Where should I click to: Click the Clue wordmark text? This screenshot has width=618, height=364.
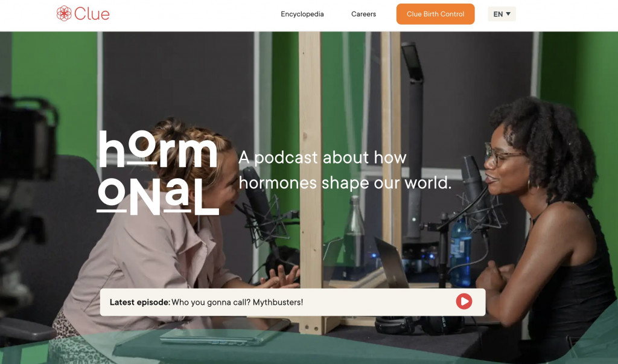pyautogui.click(x=92, y=14)
